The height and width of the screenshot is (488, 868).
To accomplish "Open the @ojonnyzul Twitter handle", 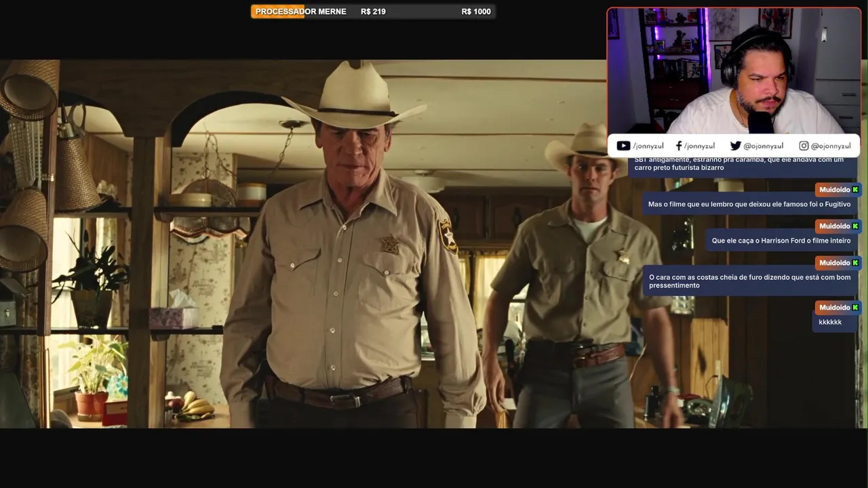I will [763, 146].
